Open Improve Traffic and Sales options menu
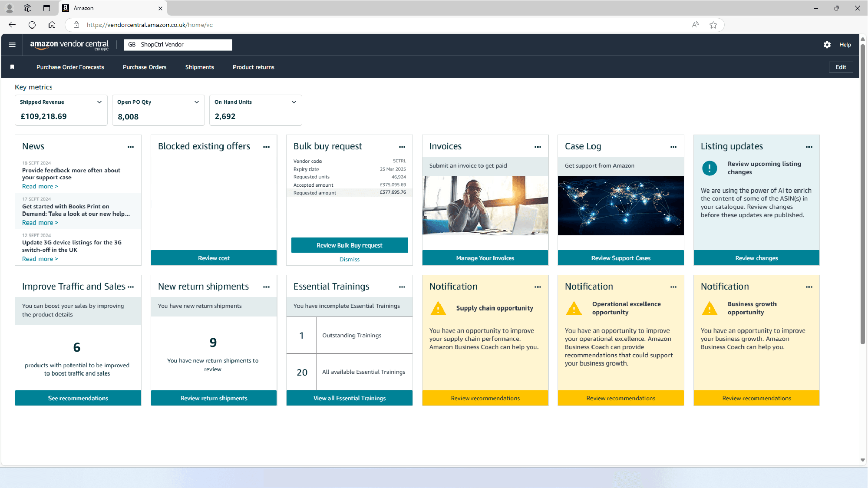Image resolution: width=868 pixels, height=488 pixels. [131, 287]
